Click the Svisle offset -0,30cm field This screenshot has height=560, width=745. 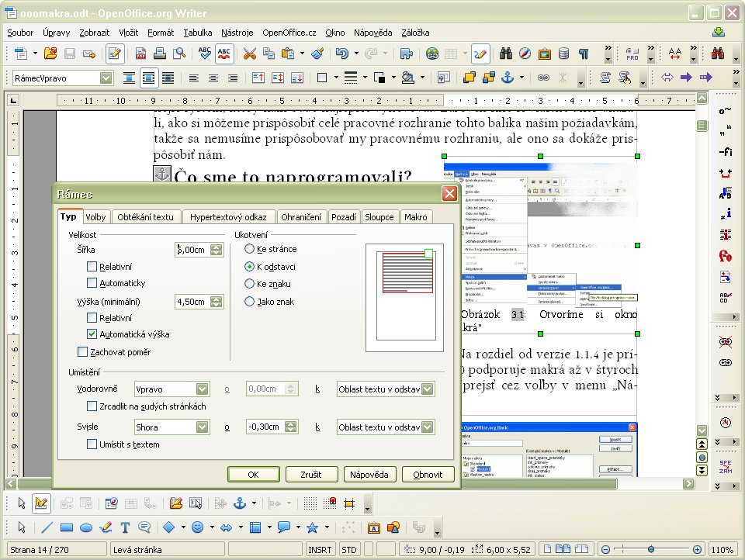click(265, 427)
